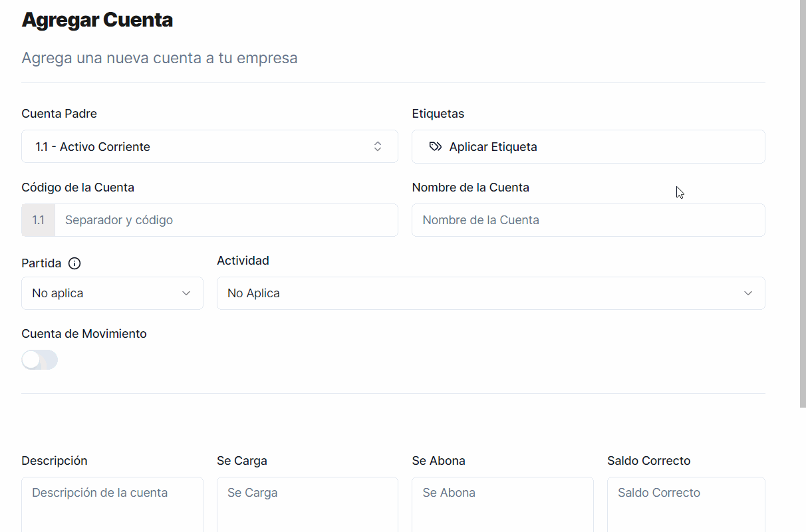Focus the Código de la Cuenta field
Viewport: 806px width, 532px height.
pyautogui.click(x=226, y=220)
